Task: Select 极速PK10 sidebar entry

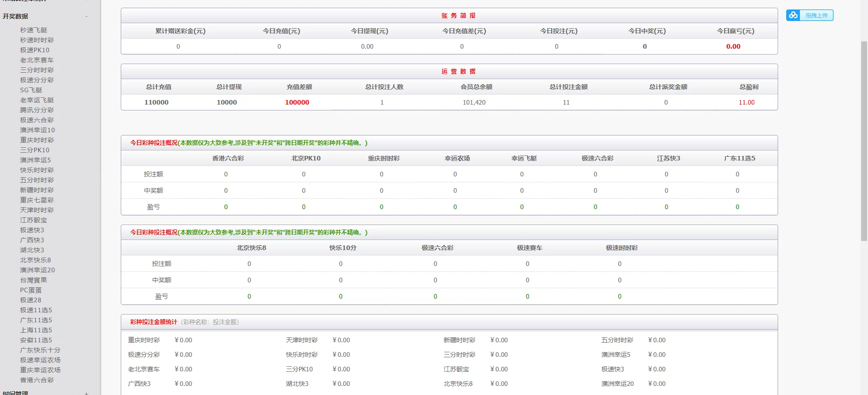Action: 35,50
